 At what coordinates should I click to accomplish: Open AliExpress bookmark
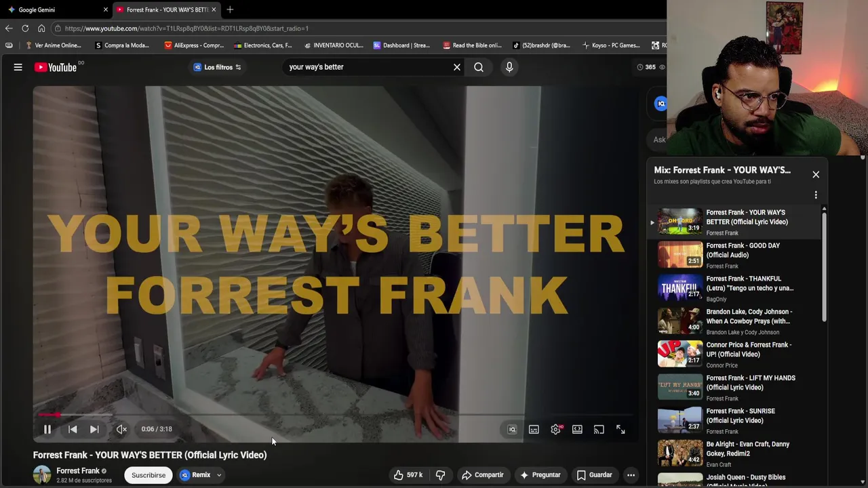tap(194, 45)
